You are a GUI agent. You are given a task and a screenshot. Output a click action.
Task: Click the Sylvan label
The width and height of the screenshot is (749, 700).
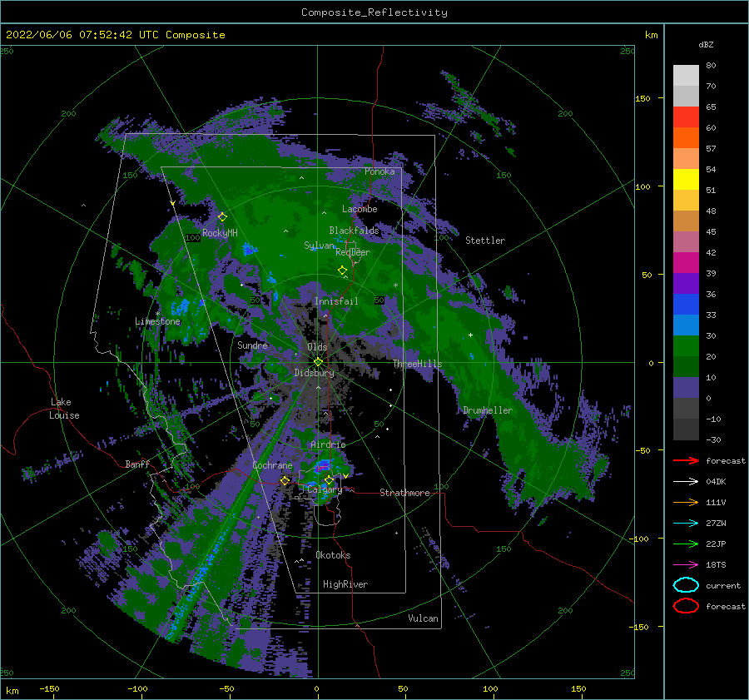(319, 246)
